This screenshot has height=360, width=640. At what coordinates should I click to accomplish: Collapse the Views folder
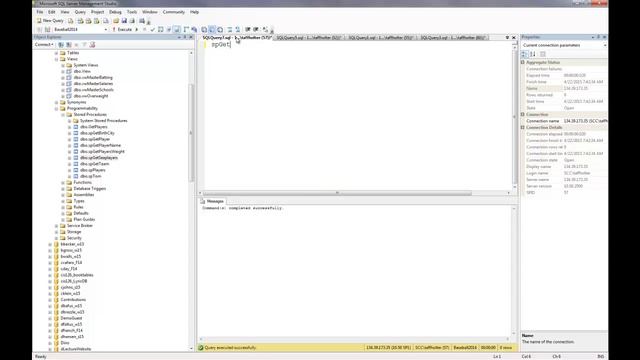tap(56, 59)
